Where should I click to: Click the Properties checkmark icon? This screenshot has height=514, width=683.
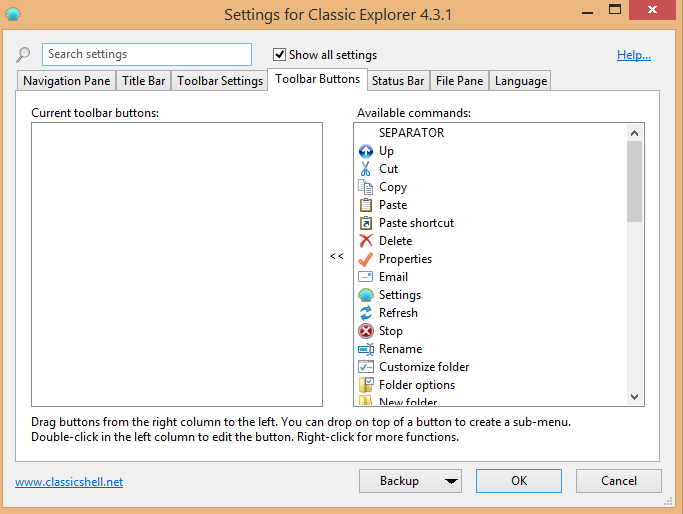pos(365,259)
